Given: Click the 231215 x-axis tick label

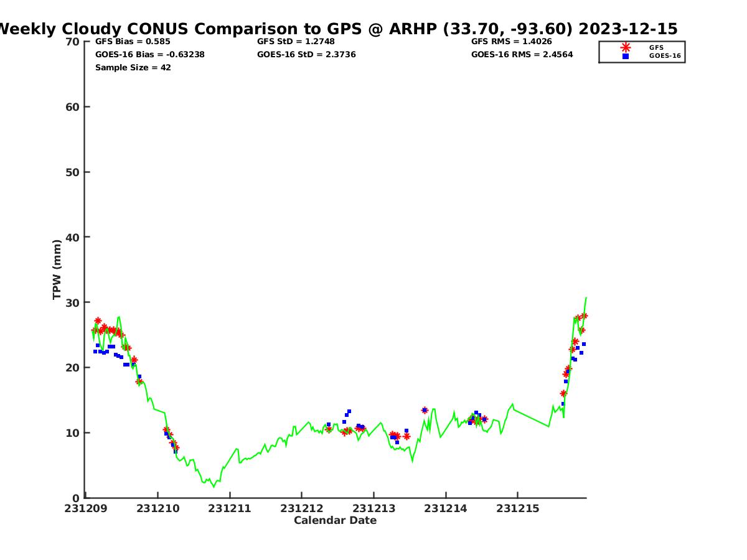Looking at the screenshot, I should (517, 508).
